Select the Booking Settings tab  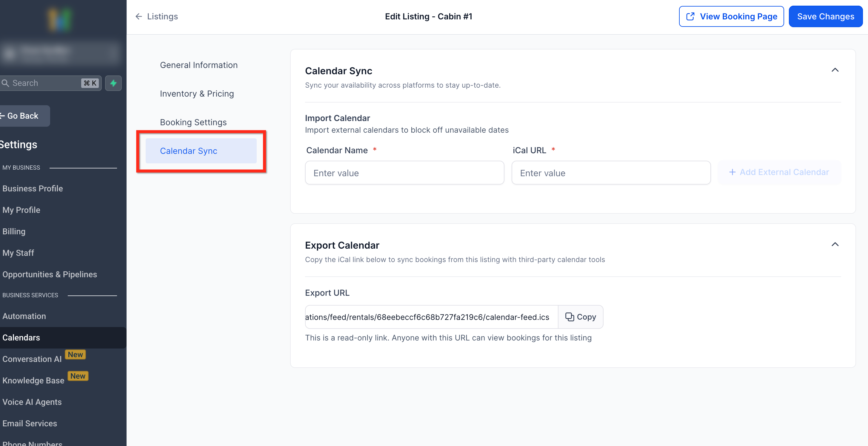pos(193,122)
